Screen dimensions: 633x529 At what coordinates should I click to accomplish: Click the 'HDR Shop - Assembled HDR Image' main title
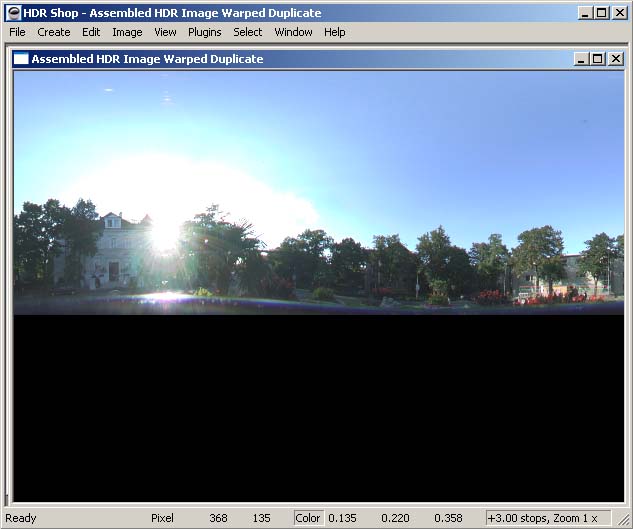coord(172,13)
